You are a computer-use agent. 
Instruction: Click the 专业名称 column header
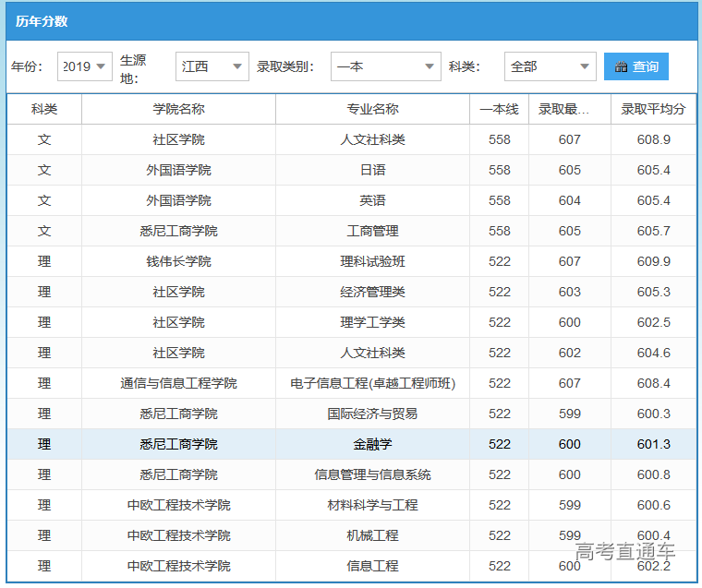(372, 109)
